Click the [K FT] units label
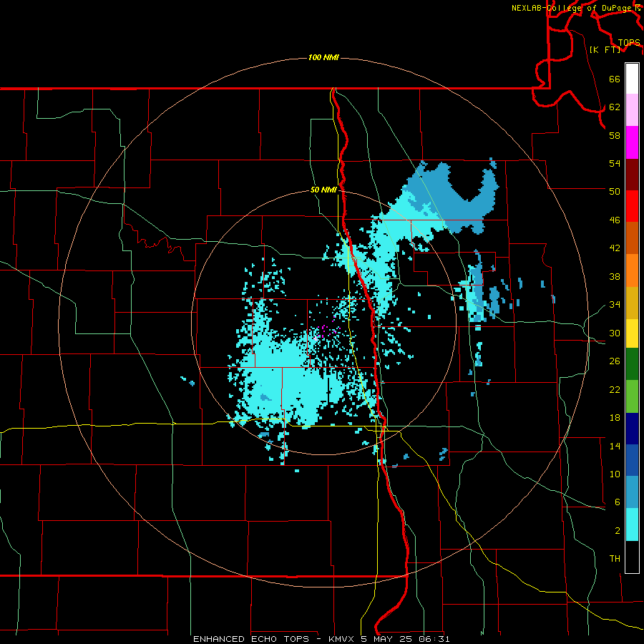 click(x=605, y=49)
